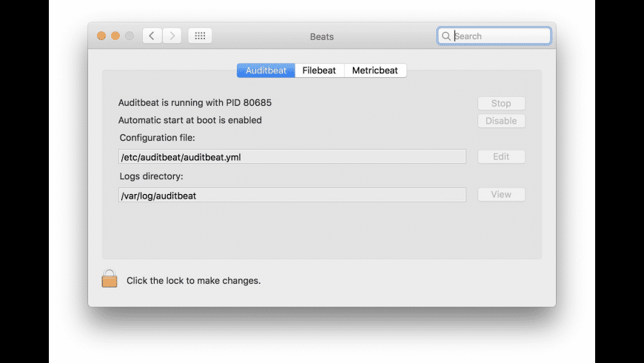Image resolution: width=644 pixels, height=363 pixels.
Task: Select the /var/log/auditbeat path field
Action: [292, 196]
